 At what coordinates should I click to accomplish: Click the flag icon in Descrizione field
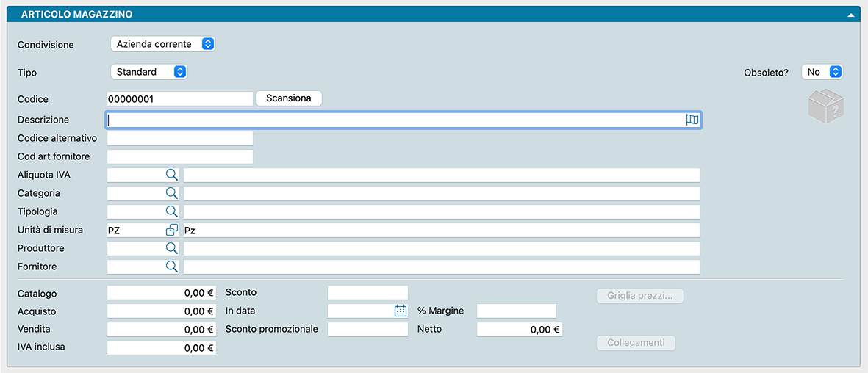click(x=692, y=120)
